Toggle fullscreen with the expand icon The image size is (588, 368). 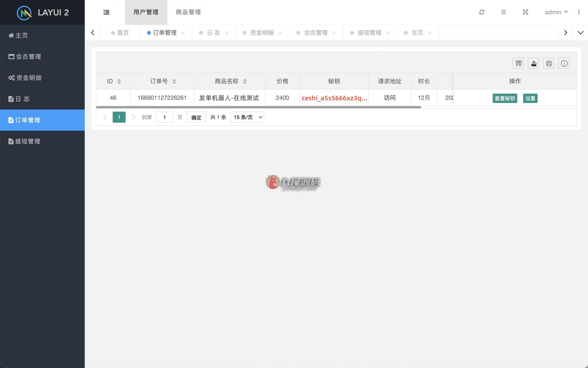point(526,12)
